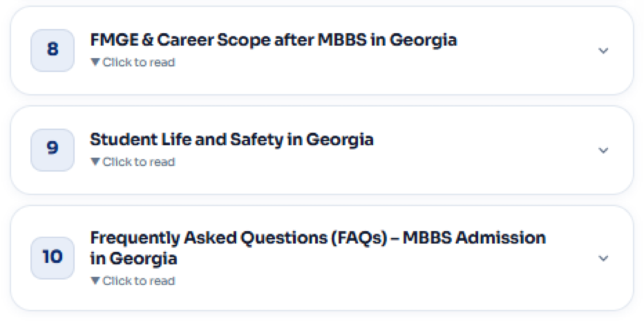Open 'FMGE & Career Scope after MBBS in Georgia' heading
This screenshot has height=321, width=644.
(x=273, y=40)
